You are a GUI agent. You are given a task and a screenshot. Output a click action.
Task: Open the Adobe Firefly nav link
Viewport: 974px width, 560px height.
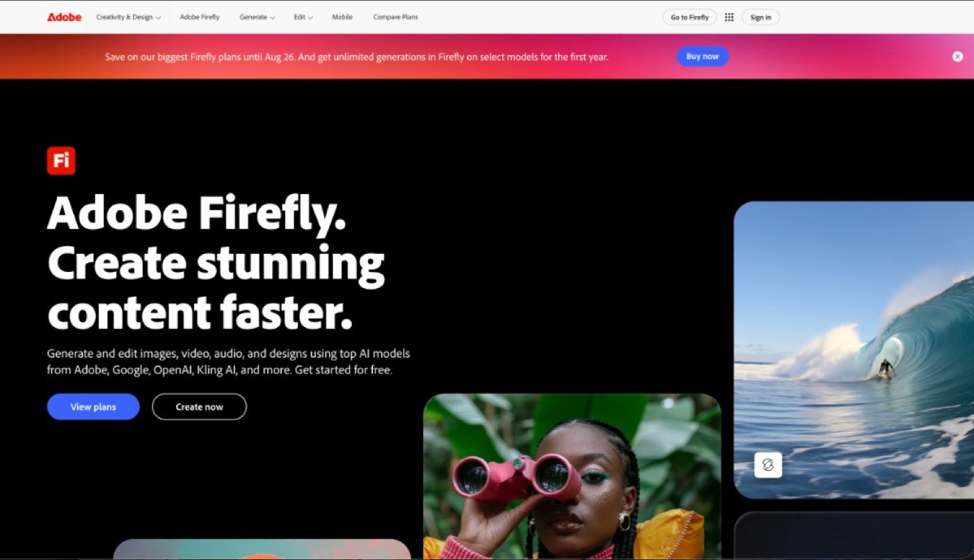click(x=199, y=17)
